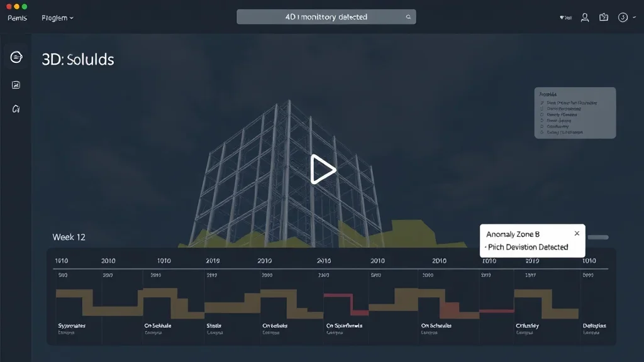644x362 pixels.
Task: Click the 2016 marker on the timeline header
Action: tap(324, 261)
